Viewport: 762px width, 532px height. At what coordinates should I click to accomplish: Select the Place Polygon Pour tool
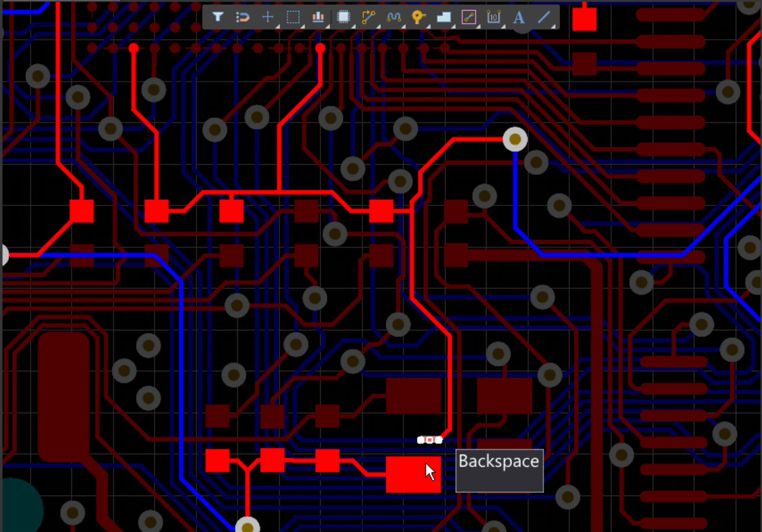[444, 17]
